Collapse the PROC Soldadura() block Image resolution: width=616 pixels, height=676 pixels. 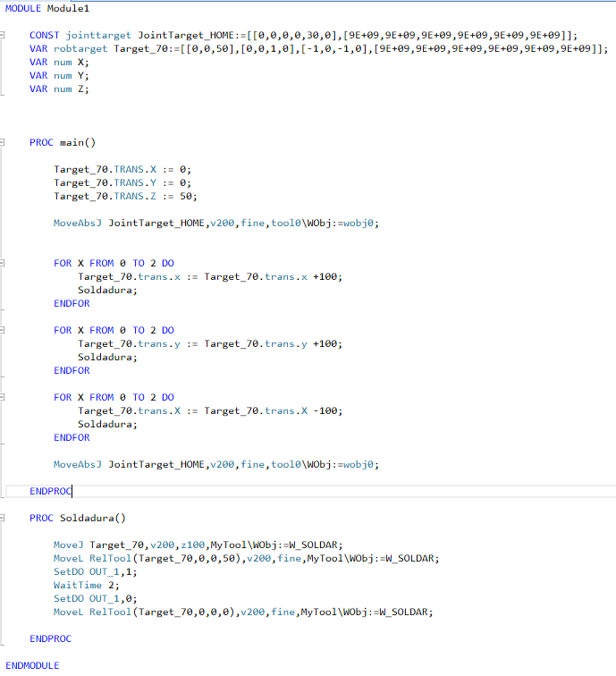2,518
